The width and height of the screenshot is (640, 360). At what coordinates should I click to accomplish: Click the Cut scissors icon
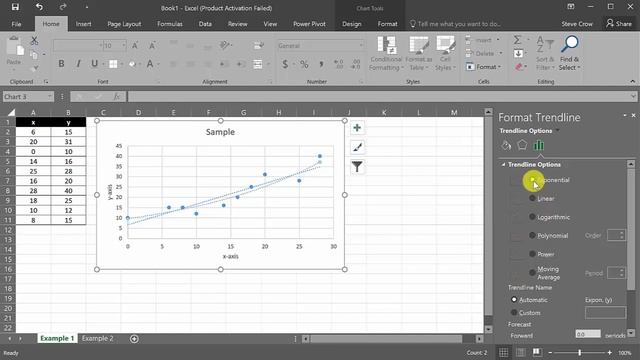34,40
